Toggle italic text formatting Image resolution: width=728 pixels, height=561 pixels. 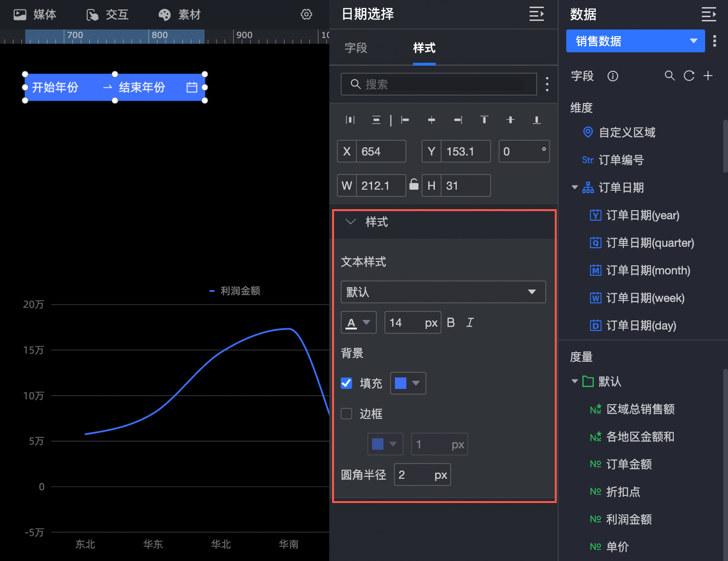point(470,322)
